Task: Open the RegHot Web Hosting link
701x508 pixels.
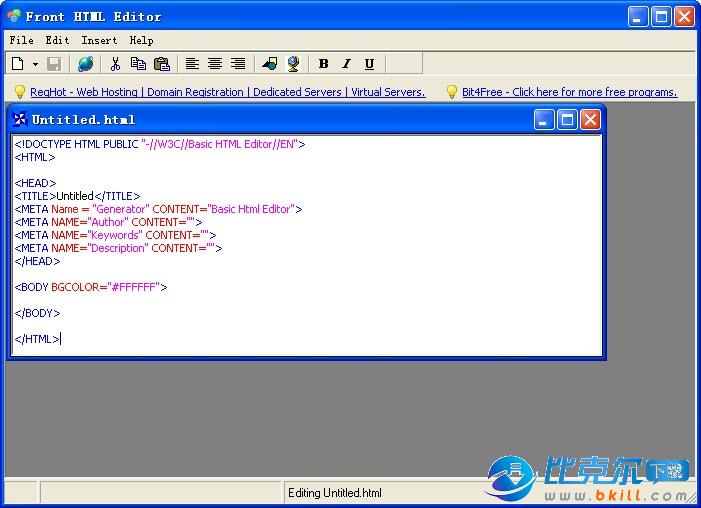Action: tap(228, 92)
